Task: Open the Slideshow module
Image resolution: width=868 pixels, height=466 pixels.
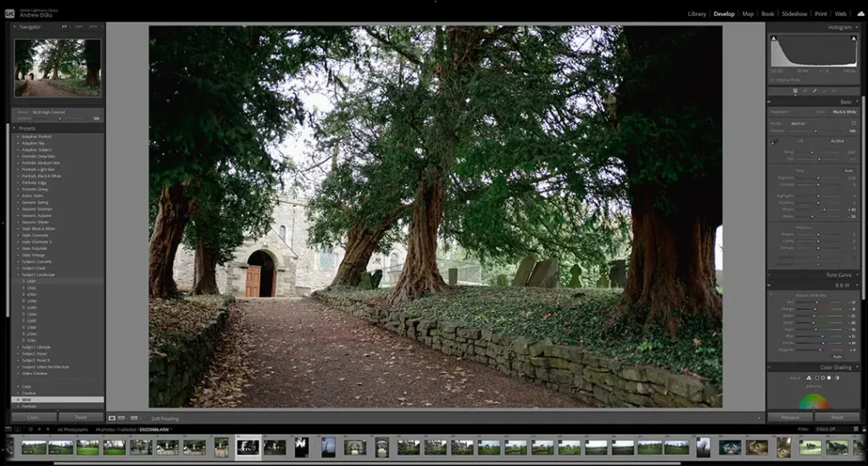Action: pyautogui.click(x=794, y=14)
